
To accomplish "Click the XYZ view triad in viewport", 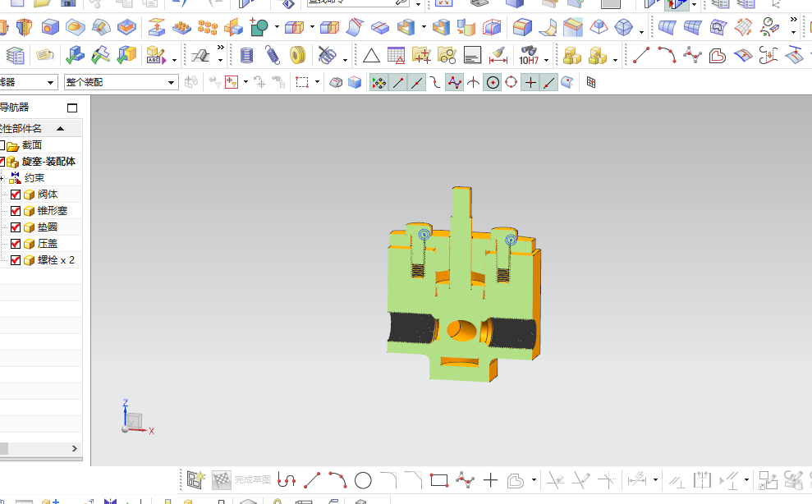I will click(x=137, y=418).
